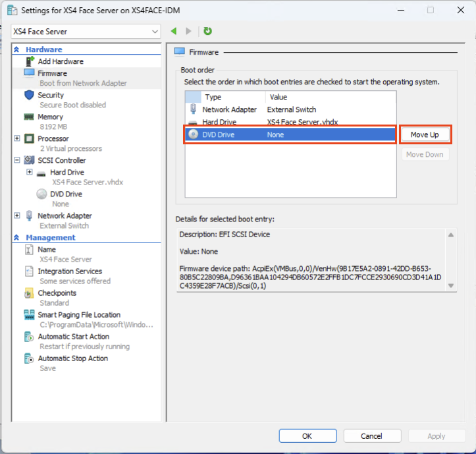Screen dimensions: 476x454
Task: Open Automatic Start Action settings
Action: (x=74, y=337)
